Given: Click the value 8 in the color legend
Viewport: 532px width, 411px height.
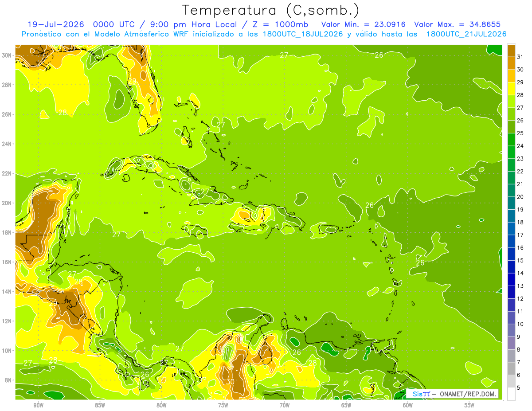Looking at the screenshot, I should click(x=519, y=350).
